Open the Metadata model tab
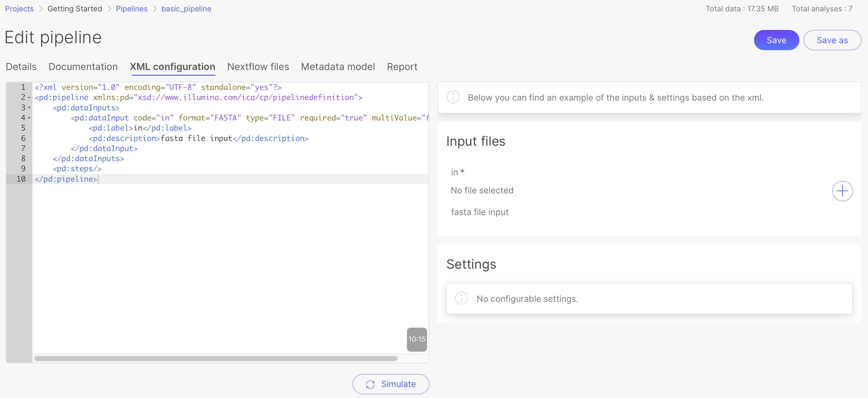868x398 pixels. (x=338, y=67)
